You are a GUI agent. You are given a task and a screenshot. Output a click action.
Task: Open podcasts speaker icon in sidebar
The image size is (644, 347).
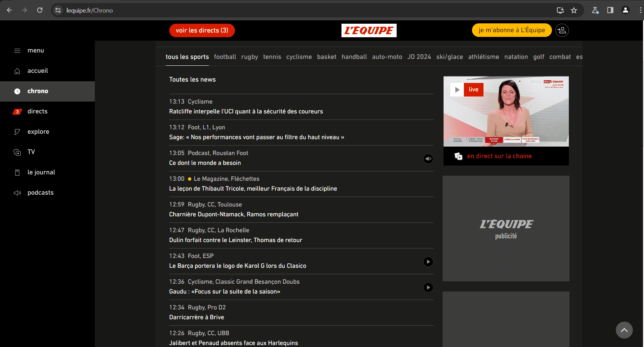pos(17,193)
